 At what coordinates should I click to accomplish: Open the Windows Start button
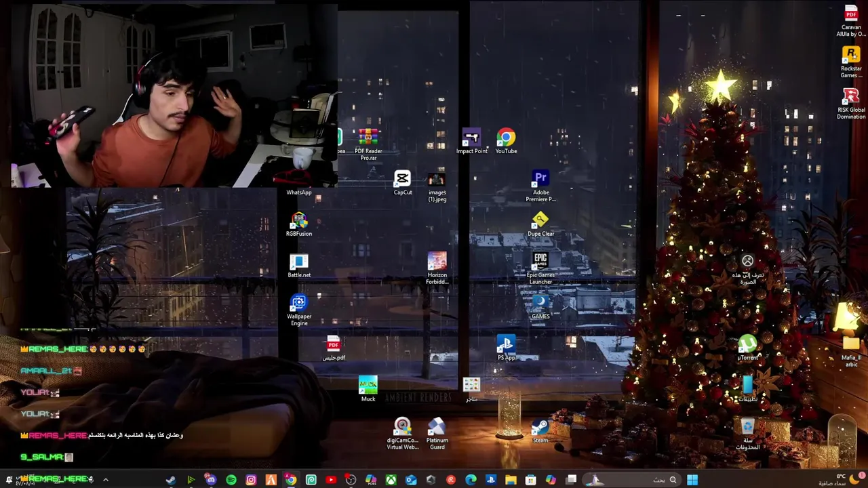[692, 480]
